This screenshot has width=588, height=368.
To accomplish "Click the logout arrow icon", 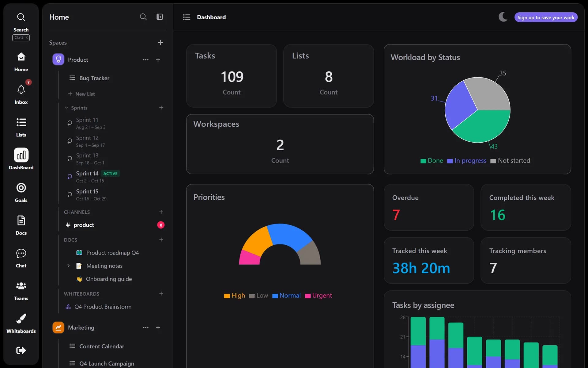I will 21,350.
